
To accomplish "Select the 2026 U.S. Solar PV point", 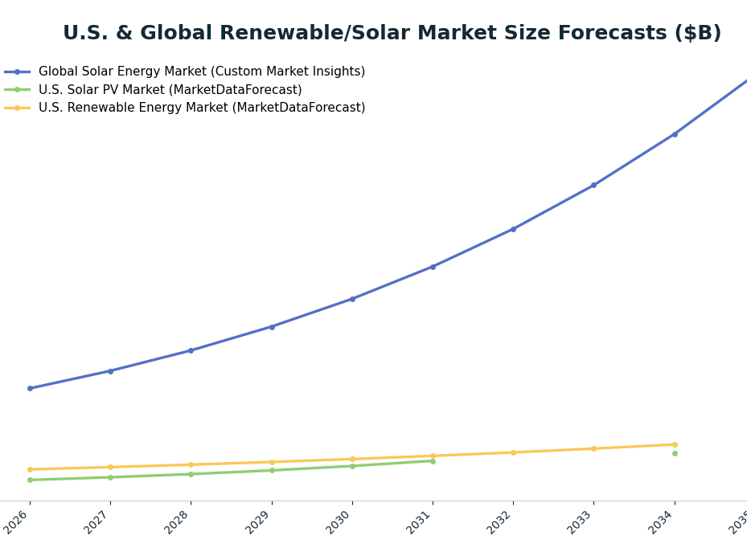I will [x=30, y=480].
